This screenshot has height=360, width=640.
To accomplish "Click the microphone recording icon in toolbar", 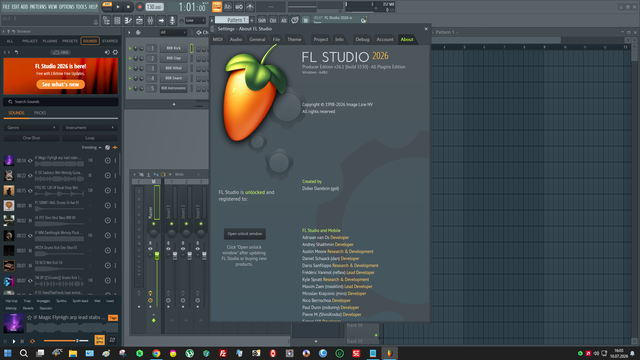I will pos(172,20).
